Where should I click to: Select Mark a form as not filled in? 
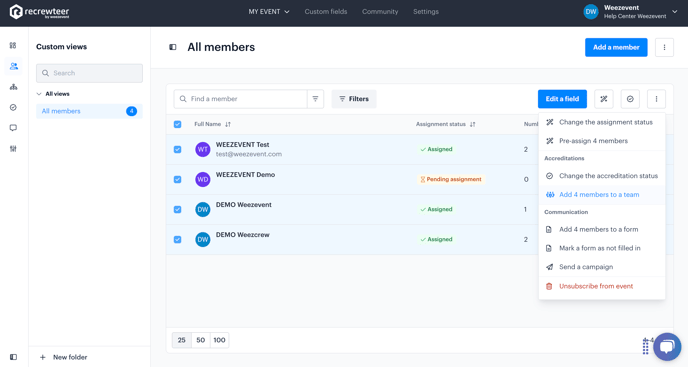coord(602,248)
